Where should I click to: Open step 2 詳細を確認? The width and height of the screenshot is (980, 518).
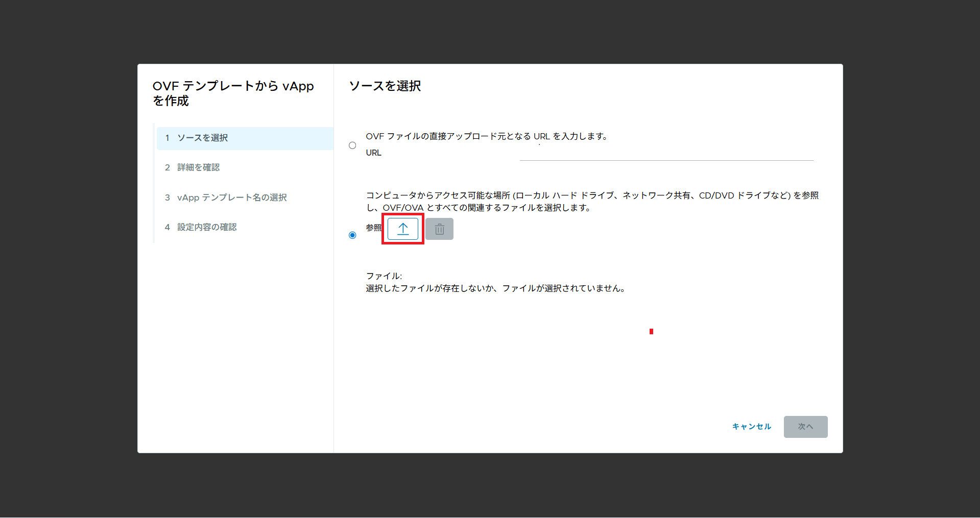pos(198,168)
